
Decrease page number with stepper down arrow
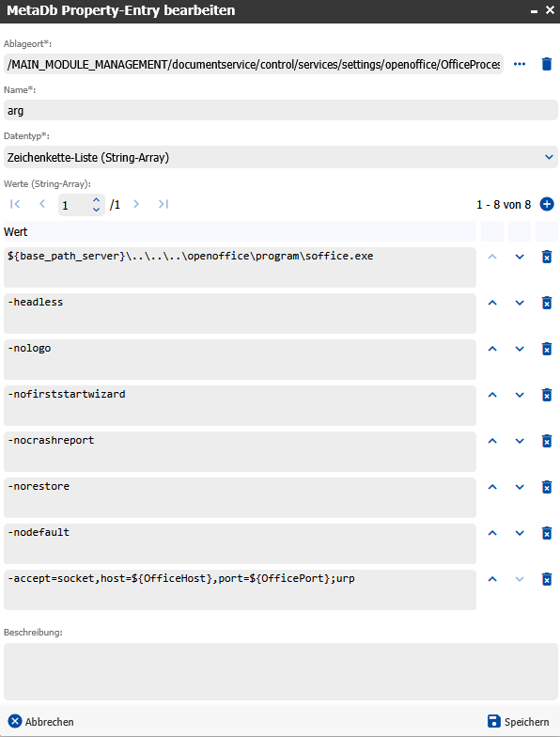pos(96,210)
